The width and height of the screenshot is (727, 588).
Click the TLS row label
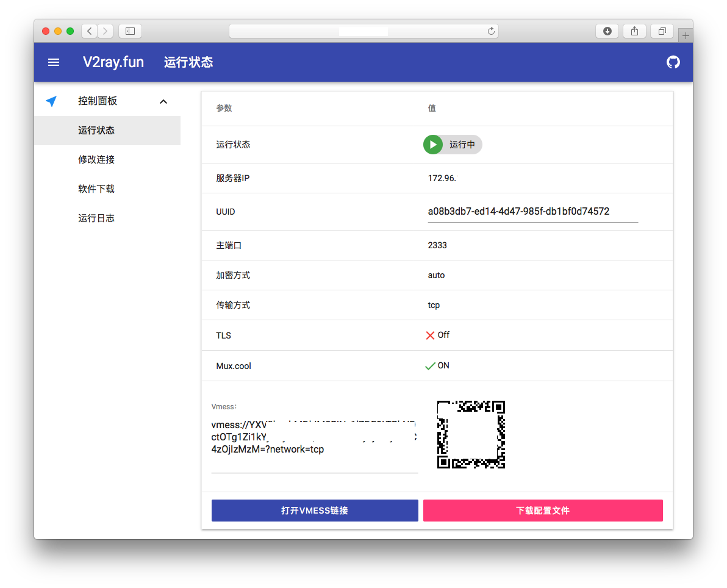[223, 335]
